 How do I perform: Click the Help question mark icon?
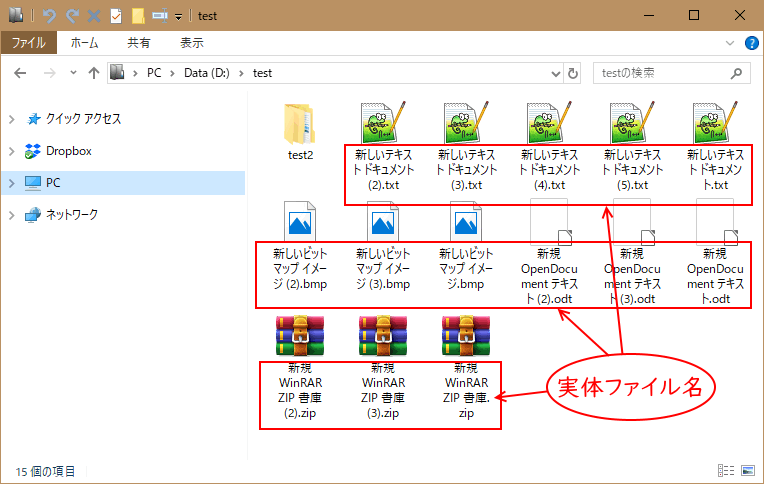click(x=750, y=43)
